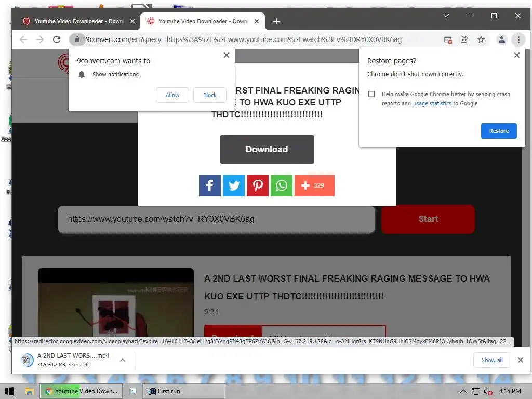Click the red Start button
532x399 pixels.
pos(428,219)
